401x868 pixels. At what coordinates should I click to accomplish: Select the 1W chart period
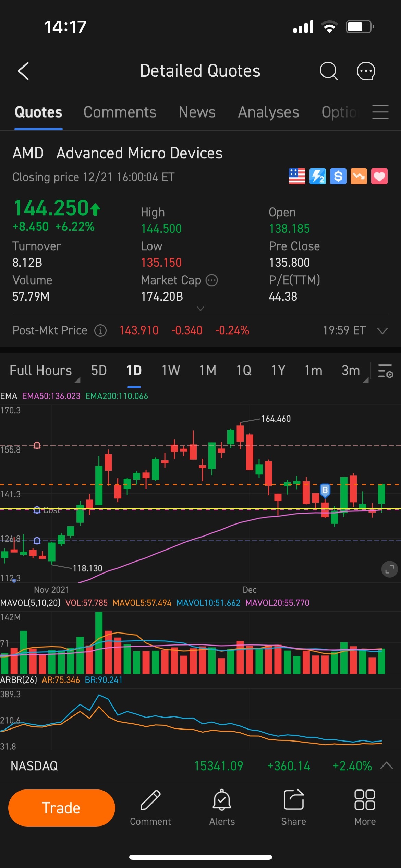pos(171,371)
